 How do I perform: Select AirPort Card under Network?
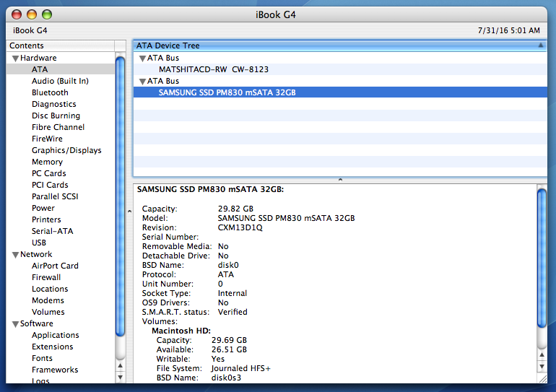[55, 266]
